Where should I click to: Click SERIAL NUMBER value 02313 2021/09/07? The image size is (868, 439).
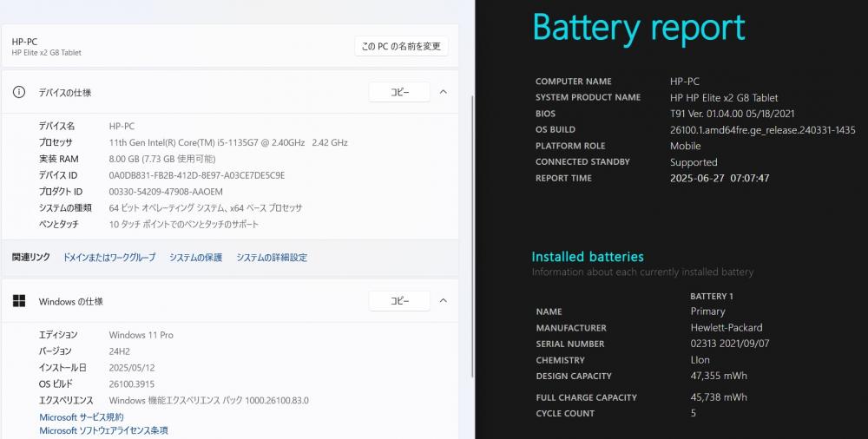pos(730,344)
